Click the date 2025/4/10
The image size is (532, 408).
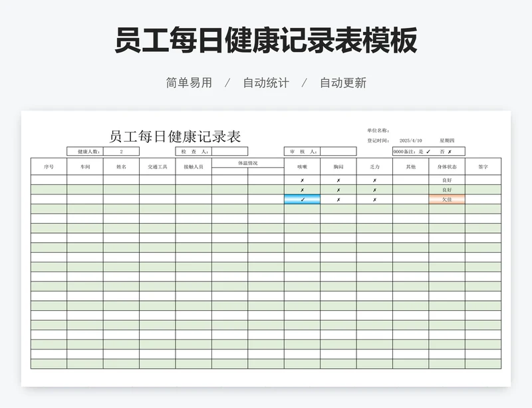[410, 140]
